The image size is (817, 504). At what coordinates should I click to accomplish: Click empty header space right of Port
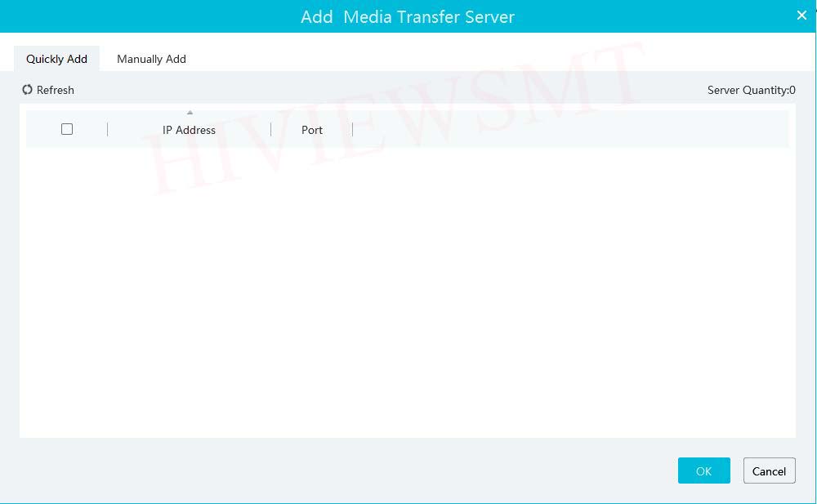click(570, 130)
